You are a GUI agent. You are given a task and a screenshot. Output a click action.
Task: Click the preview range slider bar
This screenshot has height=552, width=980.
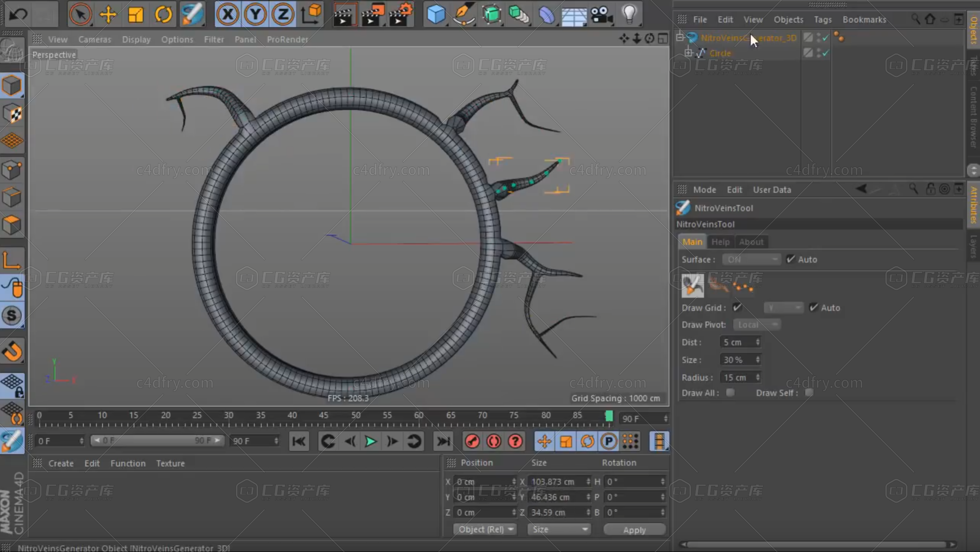tap(157, 441)
